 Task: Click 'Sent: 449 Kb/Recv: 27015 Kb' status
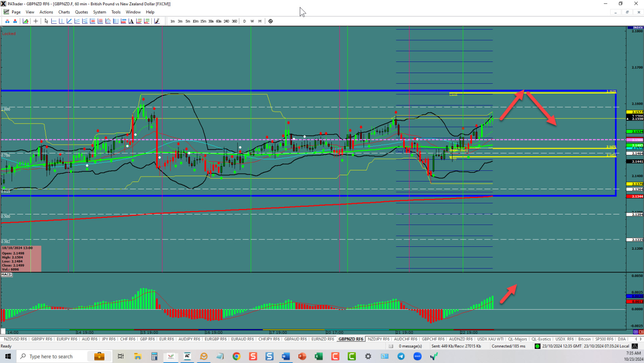[x=456, y=346]
